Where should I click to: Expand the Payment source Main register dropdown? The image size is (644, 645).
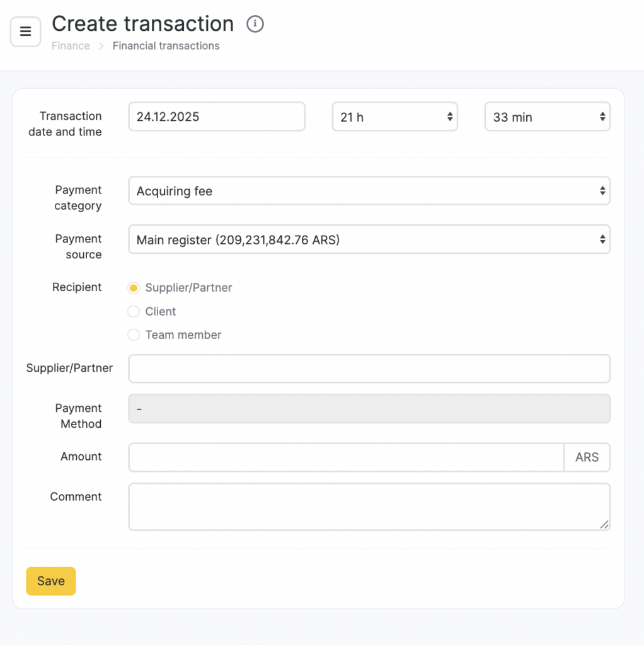(369, 239)
